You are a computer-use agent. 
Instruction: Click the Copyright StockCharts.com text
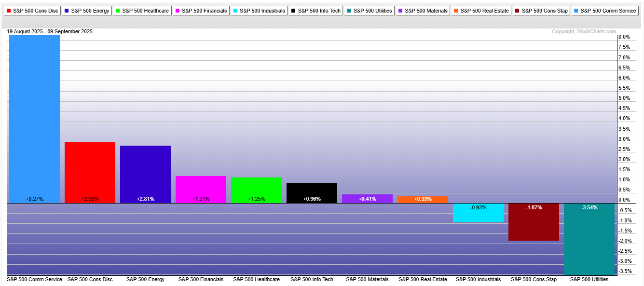click(584, 32)
